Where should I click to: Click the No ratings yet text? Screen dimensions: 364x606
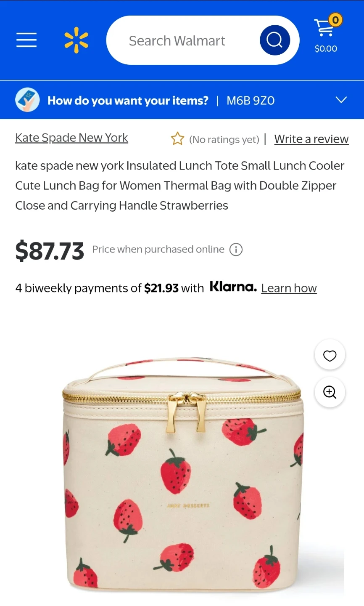[x=224, y=139]
